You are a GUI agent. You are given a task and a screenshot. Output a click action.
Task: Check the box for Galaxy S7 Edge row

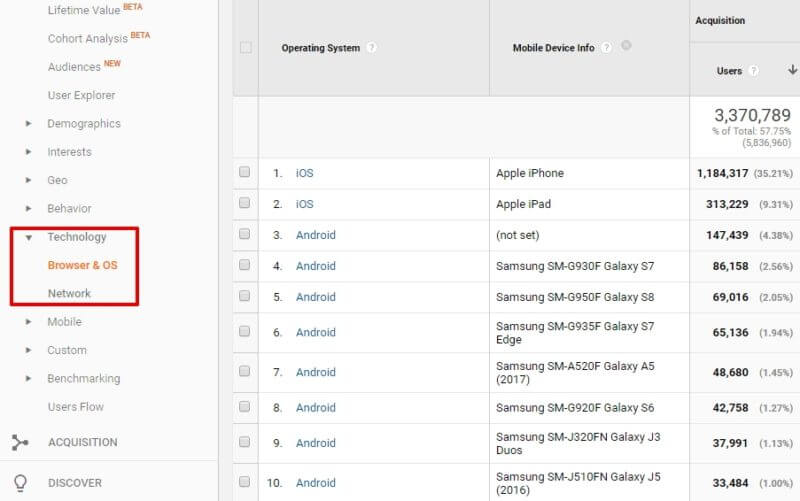coord(245,332)
